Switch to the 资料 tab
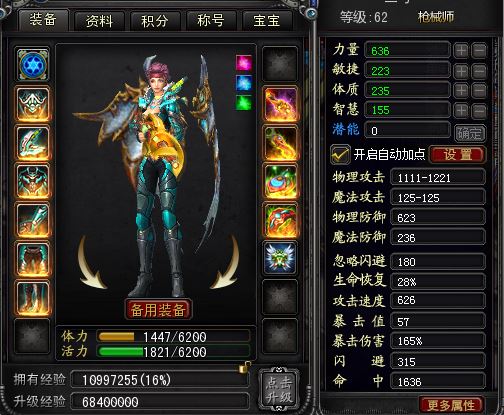Viewport: 504px width, 415px height. [x=99, y=21]
